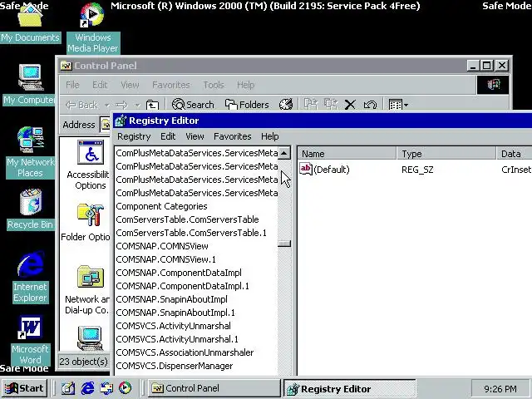This screenshot has width=532, height=399.
Task: Click Forward arrow in Control Panel toolbar
Action: pyautogui.click(x=122, y=105)
